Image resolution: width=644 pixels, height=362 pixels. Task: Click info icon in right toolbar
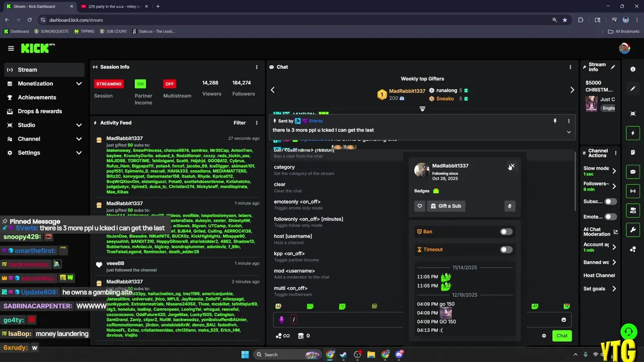coord(633,69)
